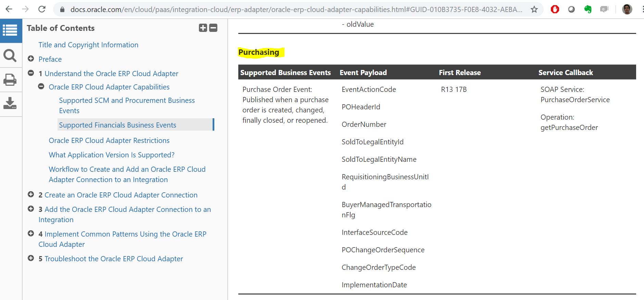Select the getPurchaseOrder operation text

(x=569, y=128)
